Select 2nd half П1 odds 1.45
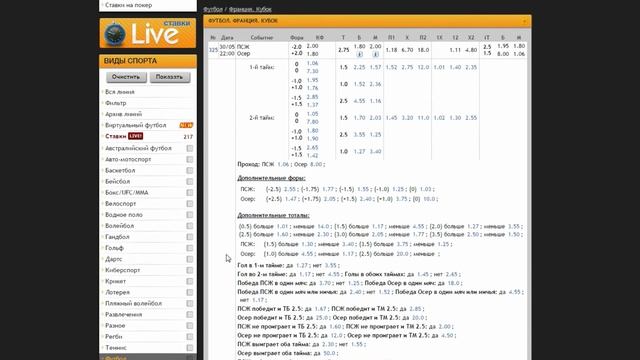 [x=391, y=118]
